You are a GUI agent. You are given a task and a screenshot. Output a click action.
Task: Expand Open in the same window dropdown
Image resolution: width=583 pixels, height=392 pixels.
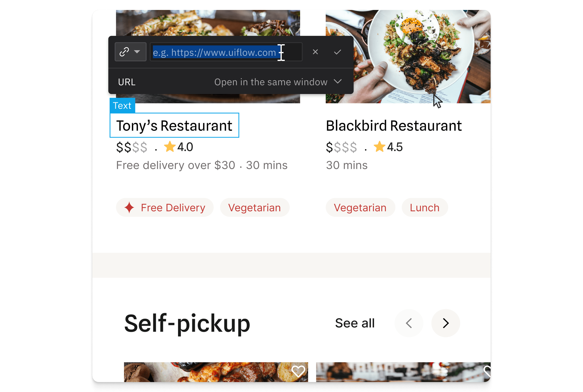tap(278, 82)
